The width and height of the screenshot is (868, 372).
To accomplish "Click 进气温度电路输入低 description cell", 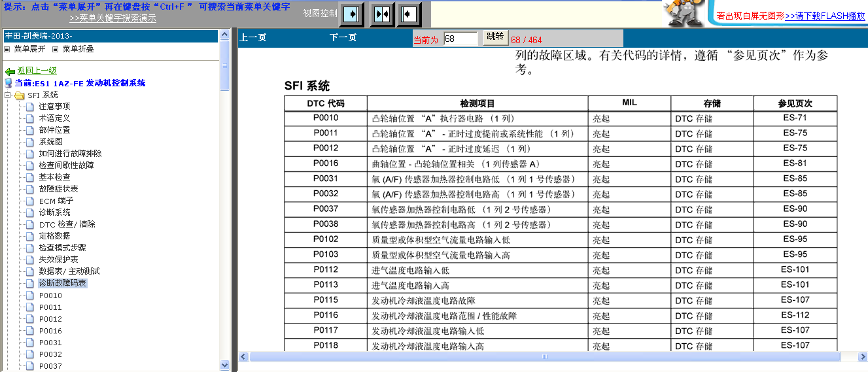I will coord(477,270).
